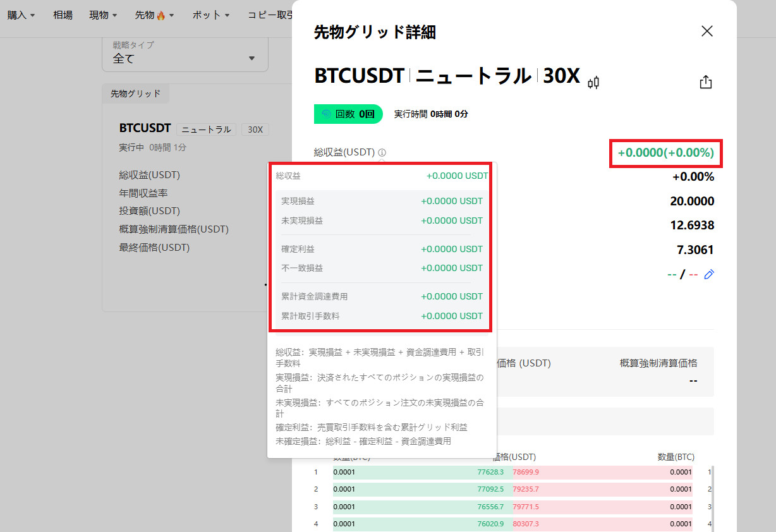Select the 先物グリッド tab

point(135,94)
